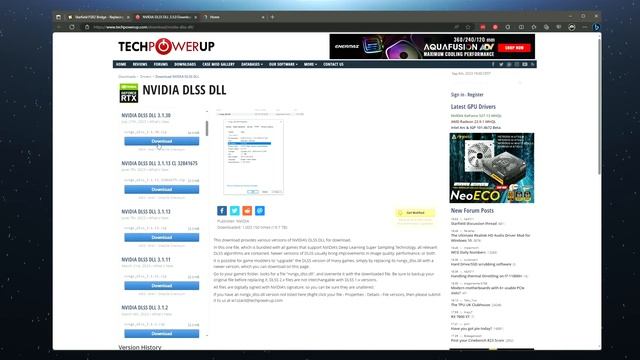Open FORUMS in site navigation
640x360 pixels.
click(x=161, y=64)
